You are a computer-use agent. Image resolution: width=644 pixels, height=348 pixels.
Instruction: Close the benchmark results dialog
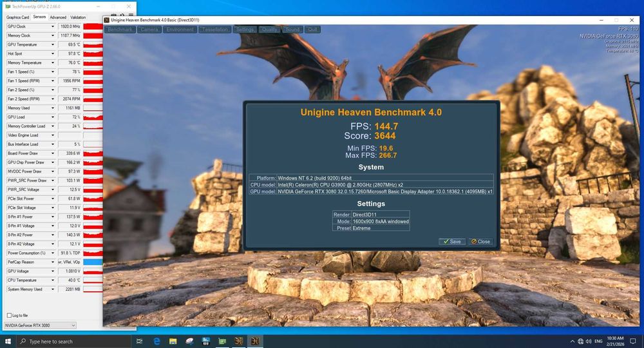pyautogui.click(x=480, y=242)
